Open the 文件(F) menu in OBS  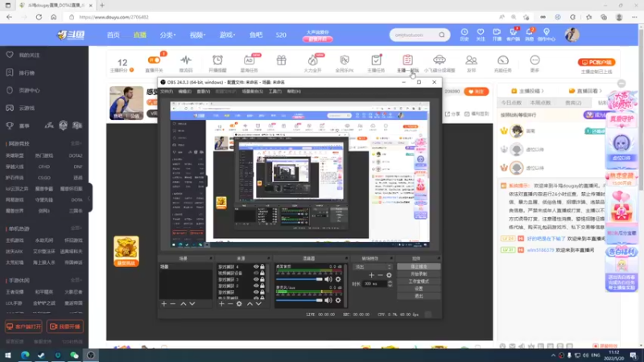[x=167, y=92]
